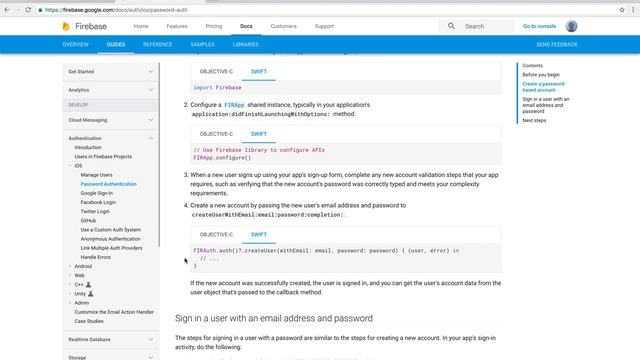Screen dimensions: 640x360
Task: Select Swift tab above import Firebase
Action: click(259, 71)
